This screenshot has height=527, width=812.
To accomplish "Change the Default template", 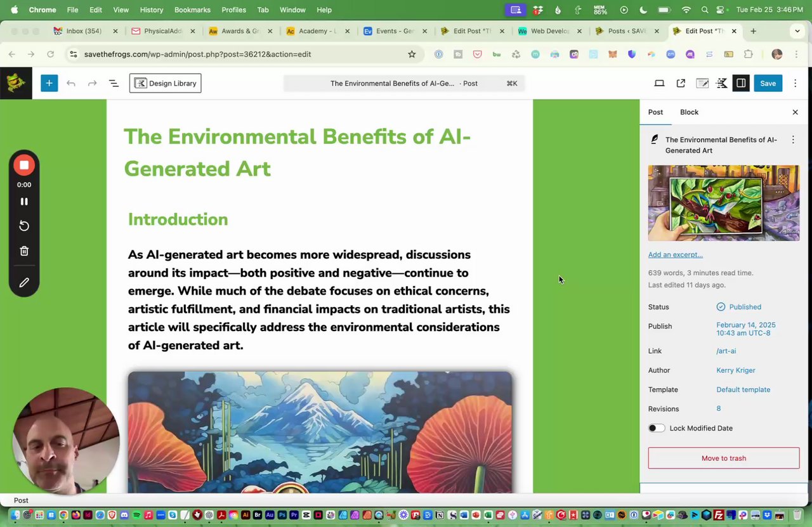I will pyautogui.click(x=743, y=389).
